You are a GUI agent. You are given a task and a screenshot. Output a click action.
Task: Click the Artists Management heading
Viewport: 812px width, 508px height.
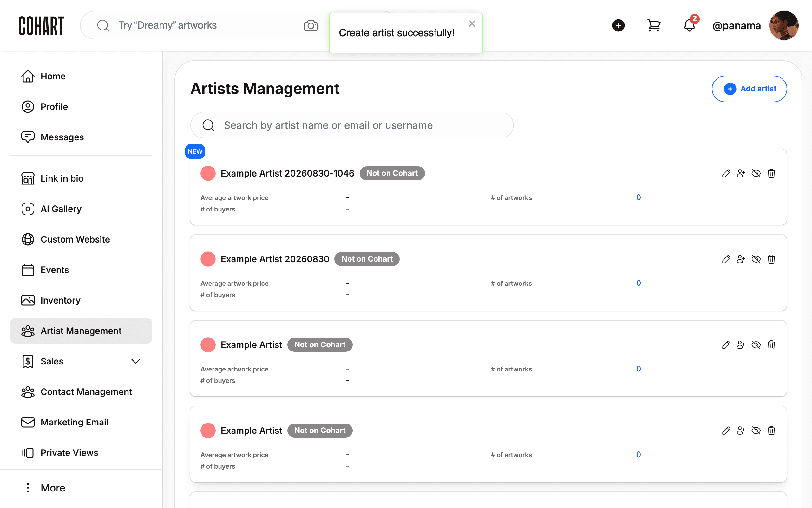265,89
